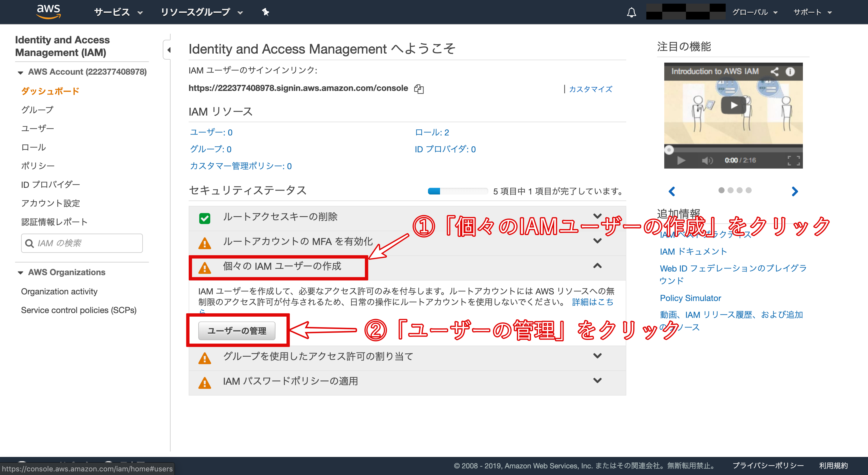Click the ユーザーの管理 button
Image resolution: width=868 pixels, height=475 pixels.
pos(237,331)
